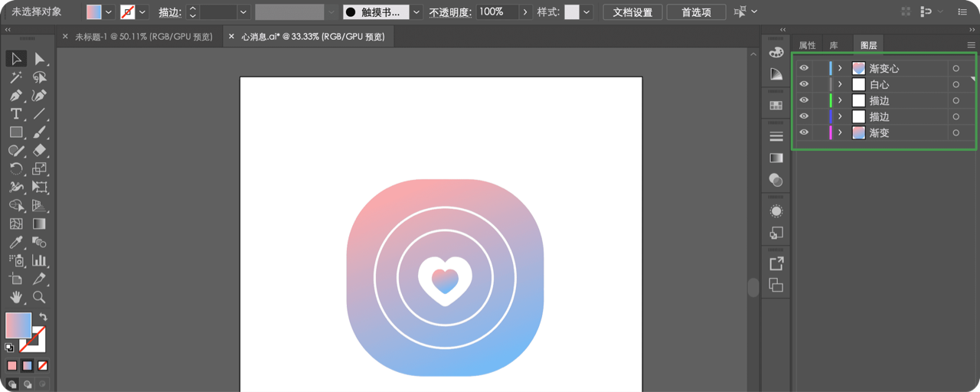Image resolution: width=980 pixels, height=392 pixels.
Task: Select the Type tool
Action: (x=16, y=113)
